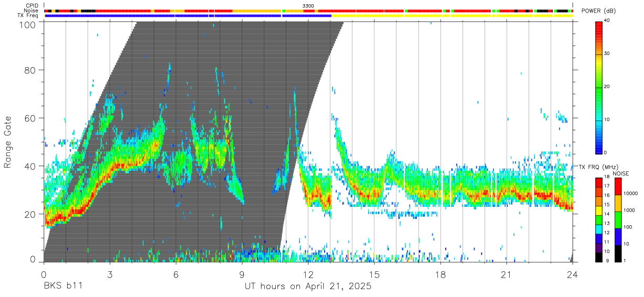Click y-axis tick label '80'

click(x=30, y=70)
